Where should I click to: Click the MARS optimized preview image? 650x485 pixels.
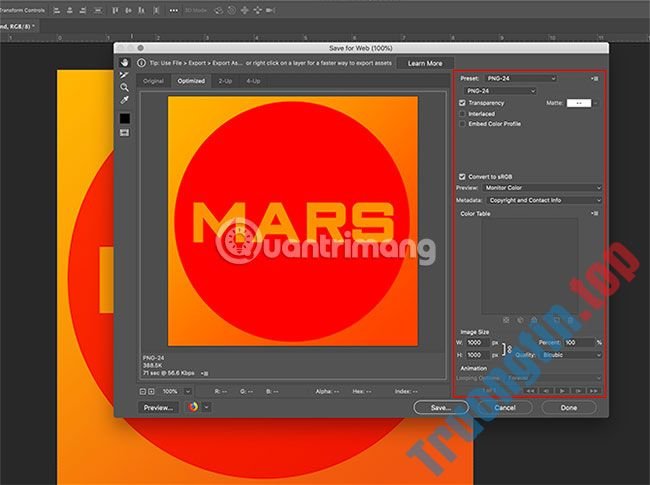293,221
